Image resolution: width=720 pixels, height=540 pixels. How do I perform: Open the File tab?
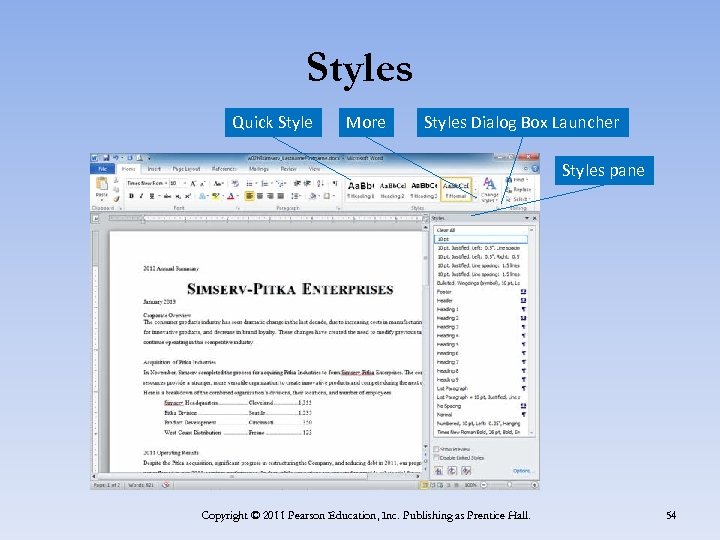(102, 169)
